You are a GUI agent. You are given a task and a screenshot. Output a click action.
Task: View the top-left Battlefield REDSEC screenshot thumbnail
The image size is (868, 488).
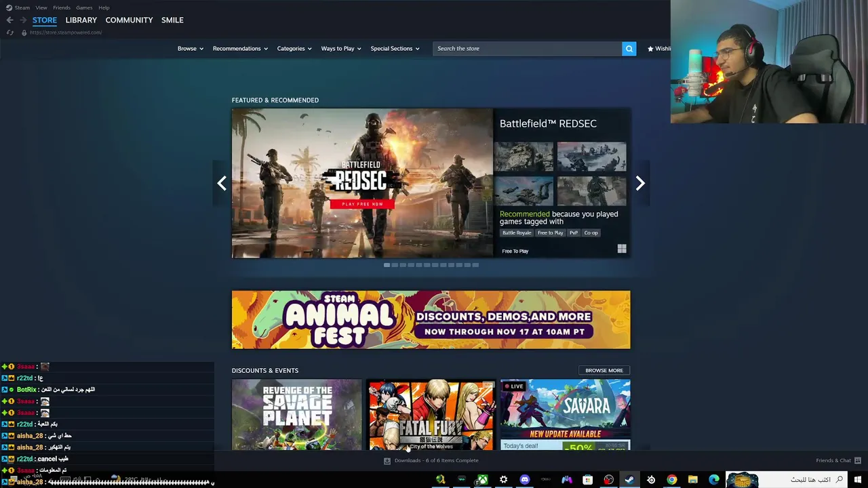point(524,157)
